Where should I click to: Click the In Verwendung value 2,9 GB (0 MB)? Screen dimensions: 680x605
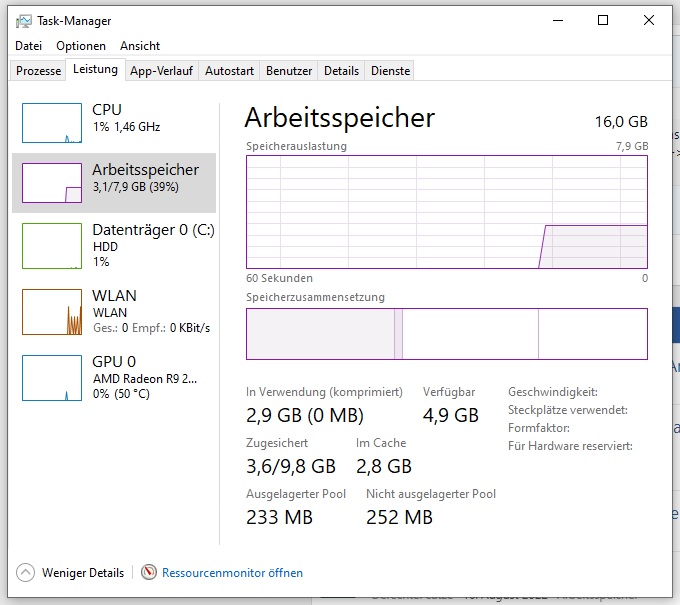point(305,415)
